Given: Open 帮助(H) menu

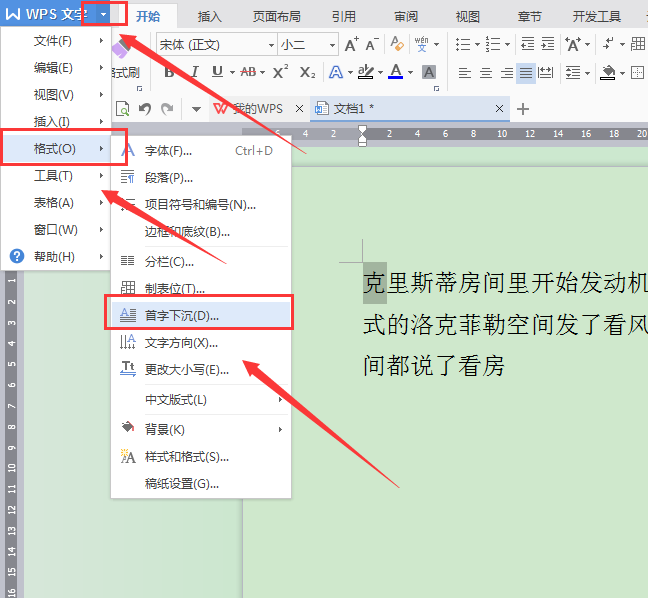Looking at the screenshot, I should pyautogui.click(x=56, y=257).
